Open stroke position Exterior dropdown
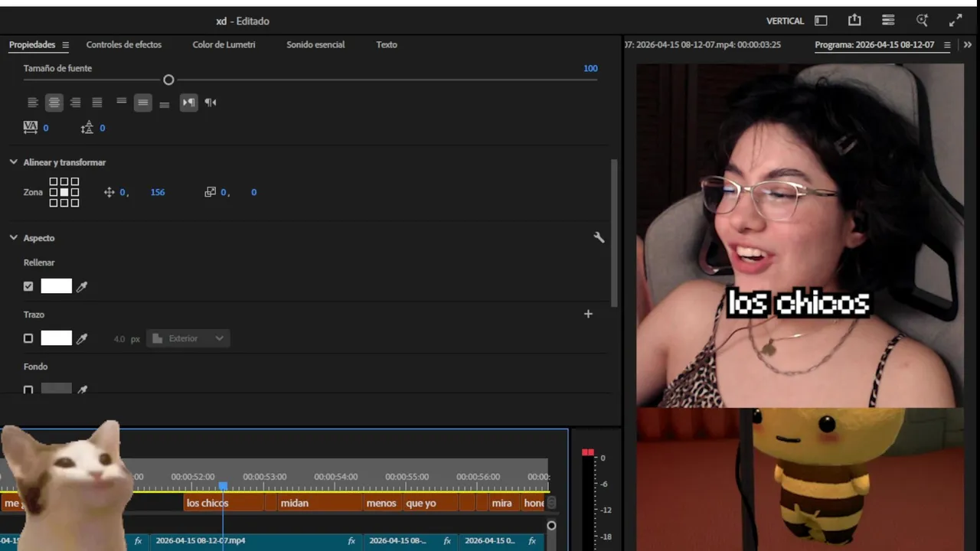Image resolution: width=980 pixels, height=551 pixels. click(x=188, y=338)
